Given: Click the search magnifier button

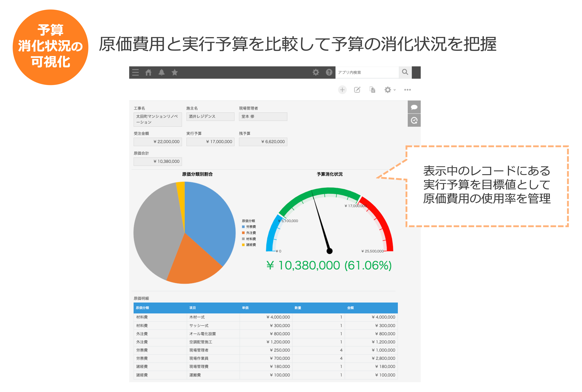Looking at the screenshot, I should coord(405,72).
